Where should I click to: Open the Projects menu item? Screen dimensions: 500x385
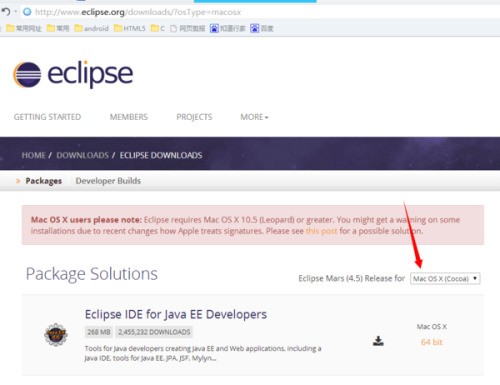[x=194, y=117]
